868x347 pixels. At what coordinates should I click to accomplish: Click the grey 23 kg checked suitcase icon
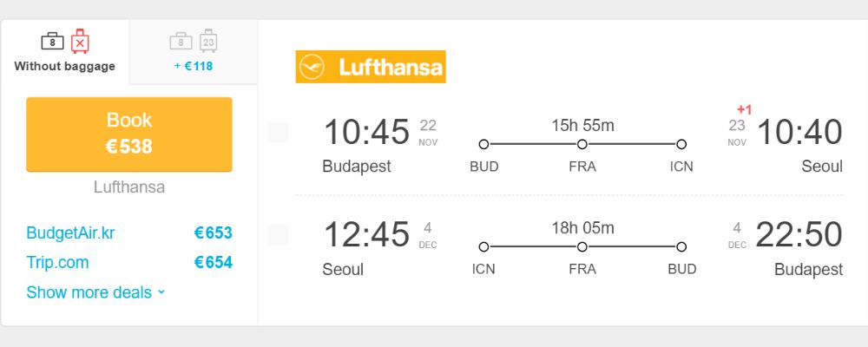[x=208, y=41]
